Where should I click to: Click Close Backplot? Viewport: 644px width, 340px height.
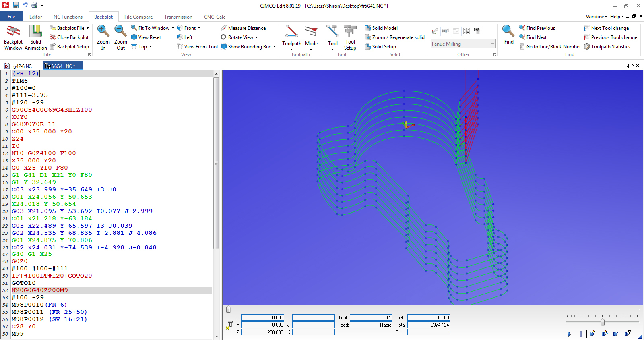point(69,37)
